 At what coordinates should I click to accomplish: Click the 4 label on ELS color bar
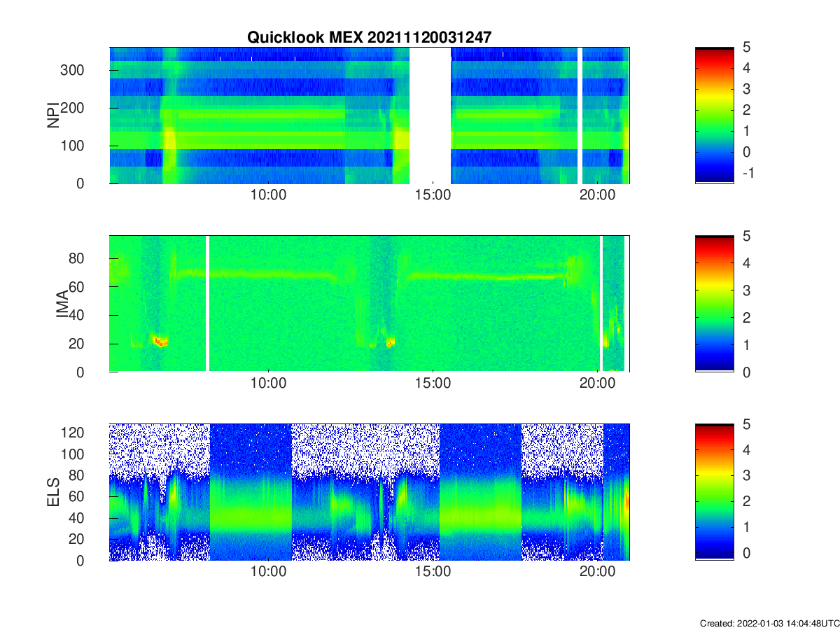(746, 450)
